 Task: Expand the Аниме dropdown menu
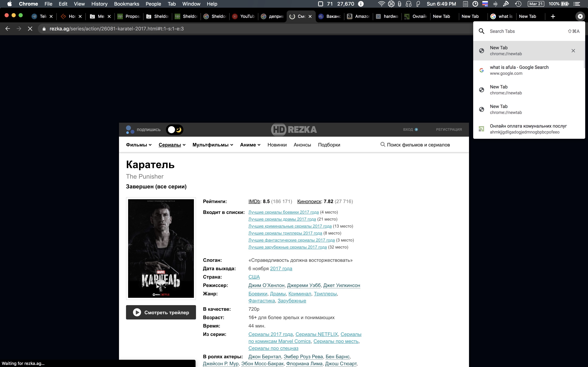tap(250, 145)
